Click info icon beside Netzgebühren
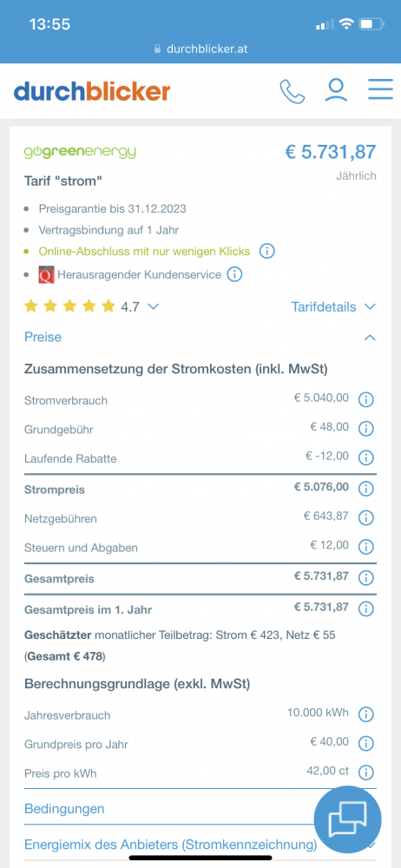The height and width of the screenshot is (868, 401). [x=366, y=517]
